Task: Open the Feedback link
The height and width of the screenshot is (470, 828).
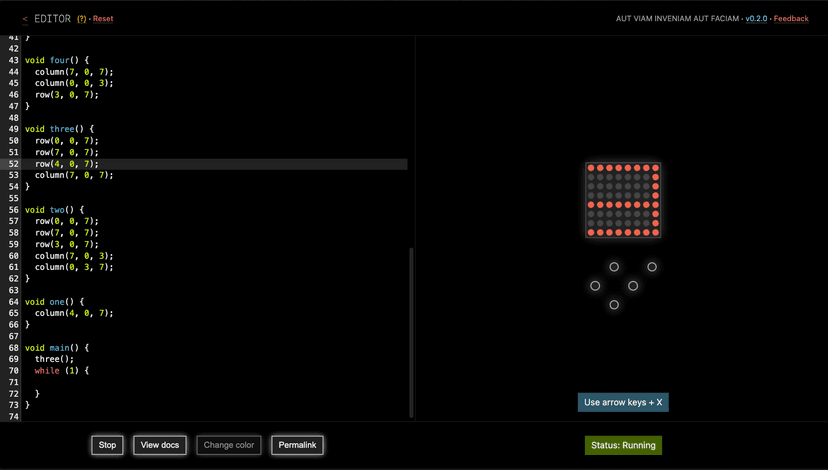Action: (x=791, y=19)
